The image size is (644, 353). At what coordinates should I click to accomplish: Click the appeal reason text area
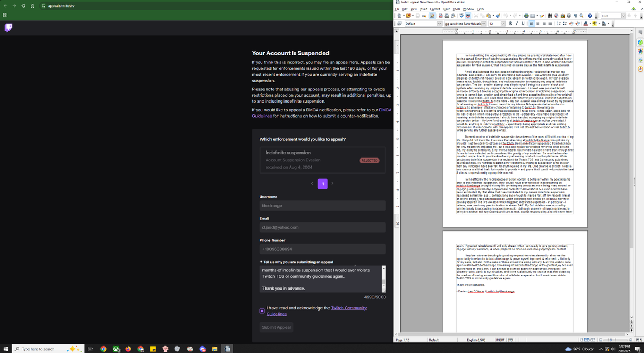(321, 279)
